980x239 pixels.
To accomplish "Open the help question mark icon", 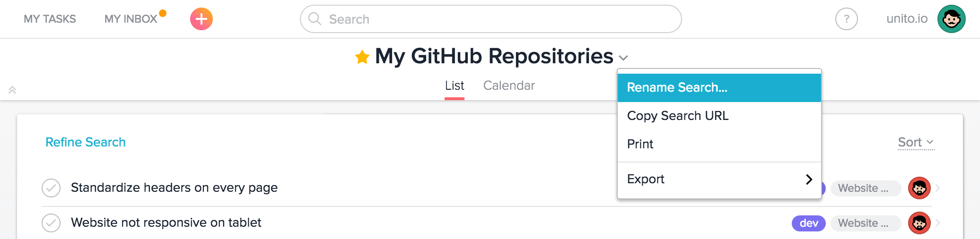I will [x=847, y=19].
